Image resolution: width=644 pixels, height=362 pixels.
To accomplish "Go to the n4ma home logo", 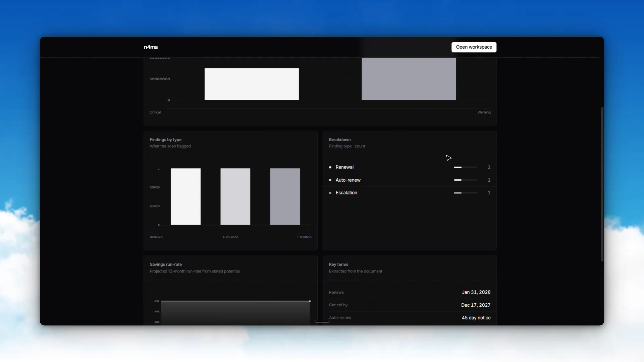I will click(151, 47).
